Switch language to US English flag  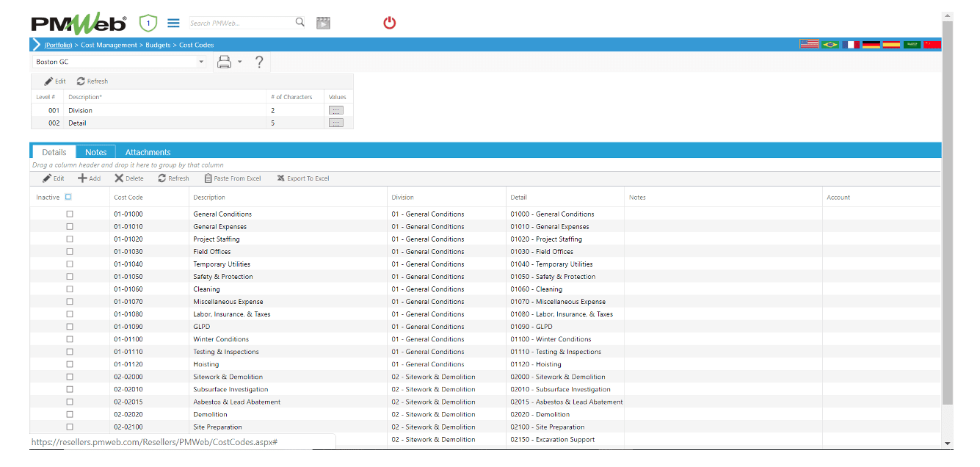810,45
